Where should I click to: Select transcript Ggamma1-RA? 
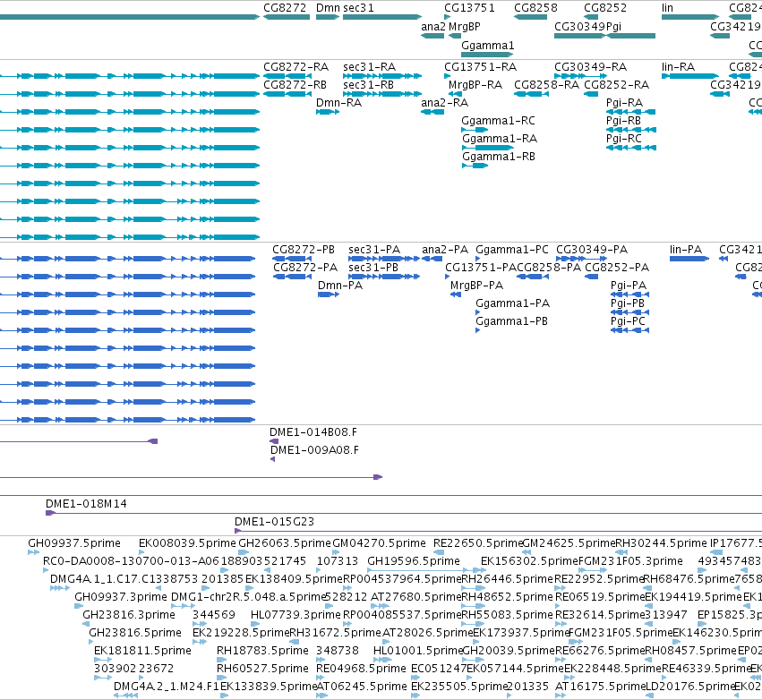pyautogui.click(x=500, y=139)
